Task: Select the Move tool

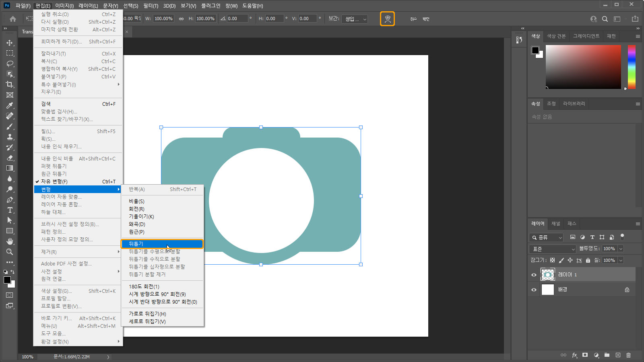Action: tap(10, 43)
